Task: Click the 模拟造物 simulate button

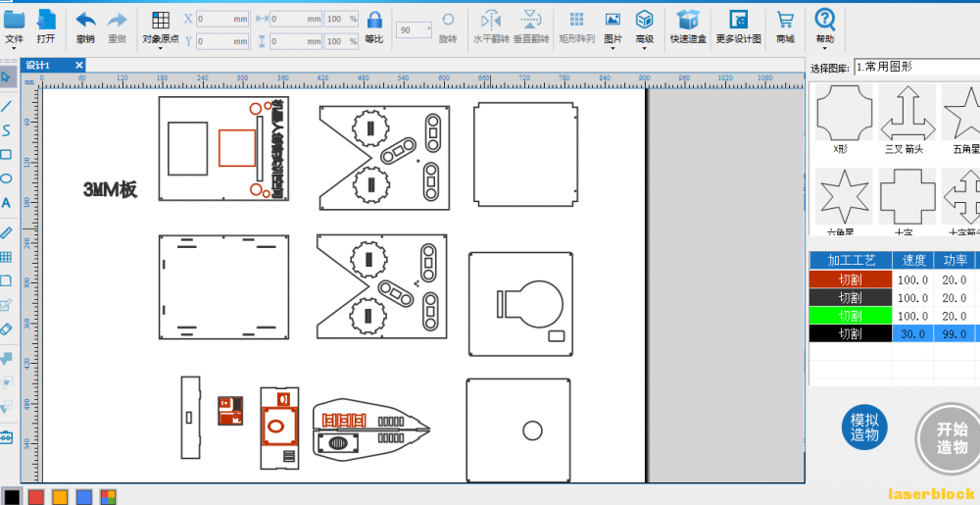Action: click(864, 427)
